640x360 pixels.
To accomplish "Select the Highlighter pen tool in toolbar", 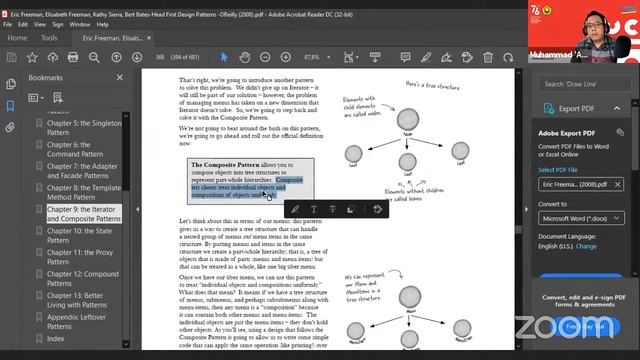I will pyautogui.click(x=426, y=58).
